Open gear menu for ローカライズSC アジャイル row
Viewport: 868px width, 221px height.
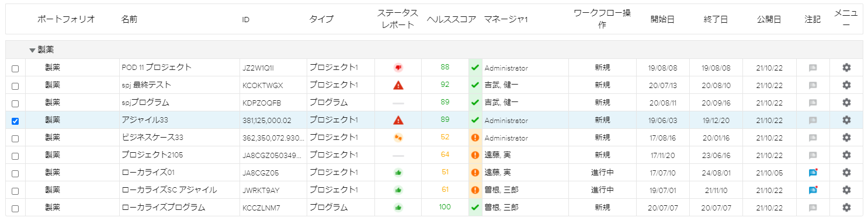click(846, 190)
